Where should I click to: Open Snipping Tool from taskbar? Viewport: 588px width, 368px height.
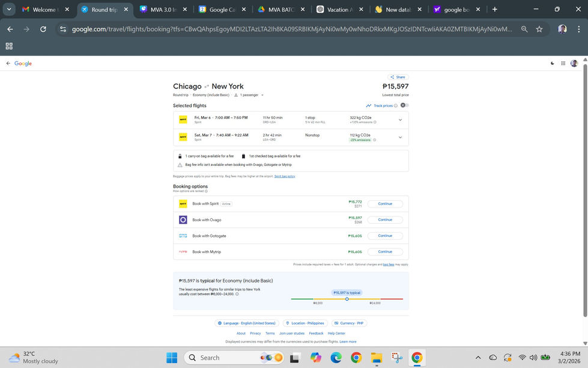pos(397,358)
